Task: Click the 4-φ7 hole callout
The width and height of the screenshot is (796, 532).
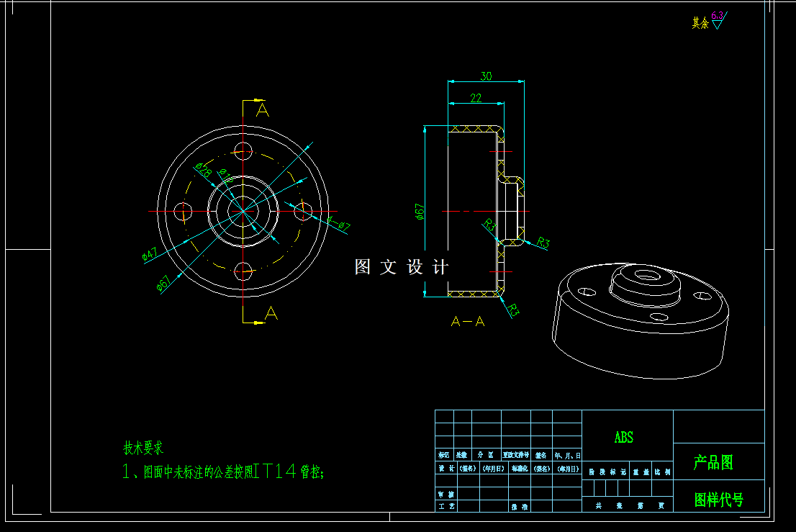Action: (338, 223)
